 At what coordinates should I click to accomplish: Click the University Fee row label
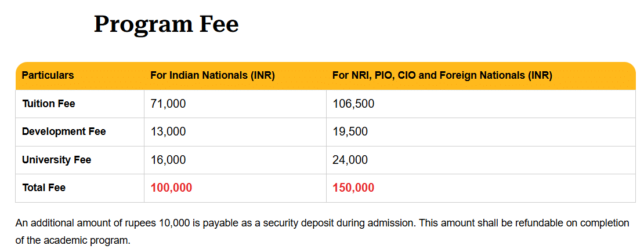point(56,160)
